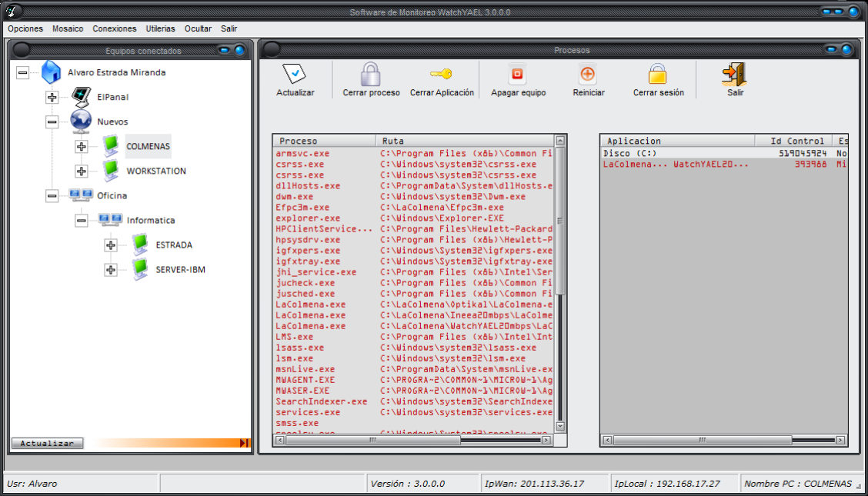
Task: Click the Cerrar sesión yellow lock icon
Action: [x=657, y=75]
